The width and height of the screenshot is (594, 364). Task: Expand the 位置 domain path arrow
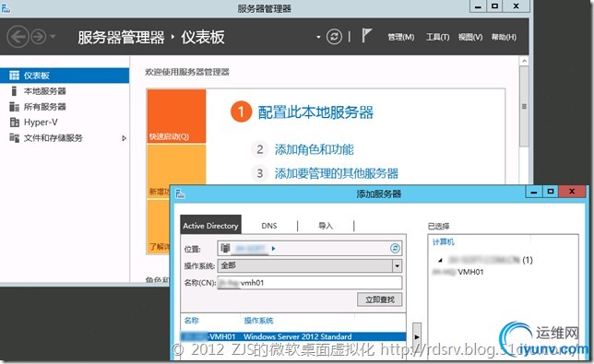point(274,249)
